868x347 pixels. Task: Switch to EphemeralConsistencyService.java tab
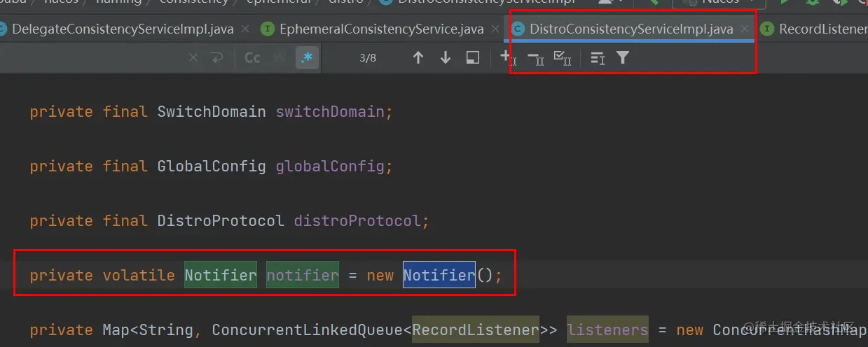[381, 29]
